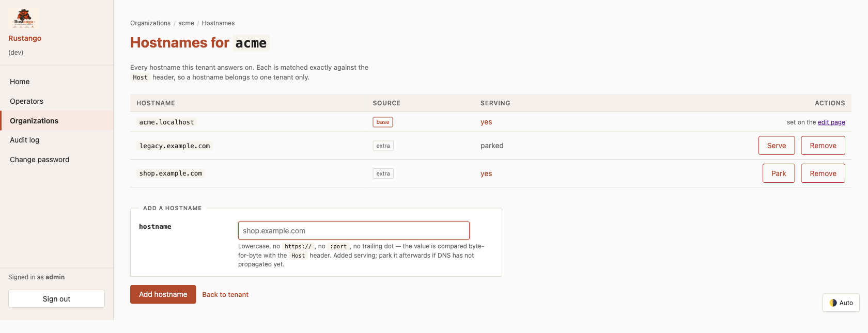Park the shop.example.com hostname

(779, 173)
